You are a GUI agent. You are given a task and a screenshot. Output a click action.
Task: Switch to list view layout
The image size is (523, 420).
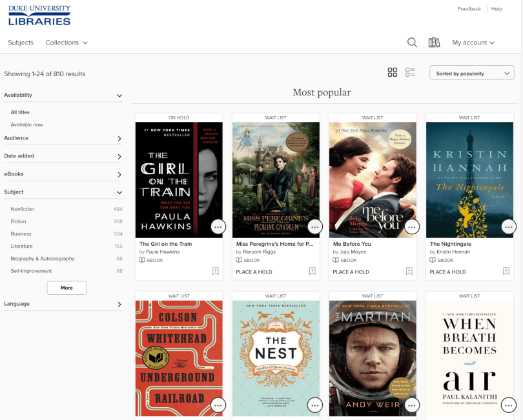[x=410, y=72]
